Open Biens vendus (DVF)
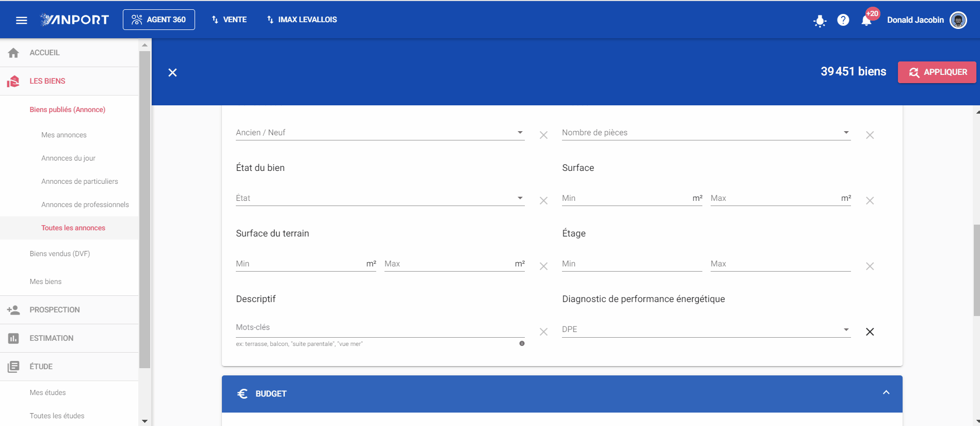The width and height of the screenshot is (980, 426). (x=60, y=254)
